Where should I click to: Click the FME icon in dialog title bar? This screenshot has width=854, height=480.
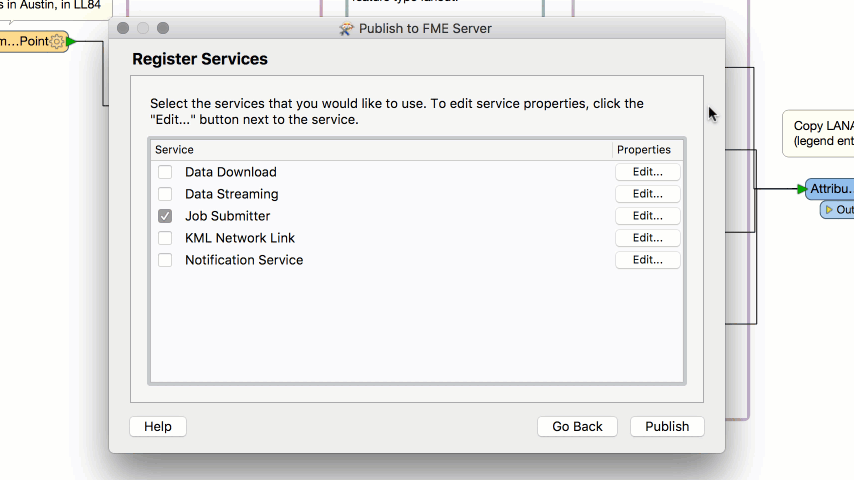click(346, 29)
